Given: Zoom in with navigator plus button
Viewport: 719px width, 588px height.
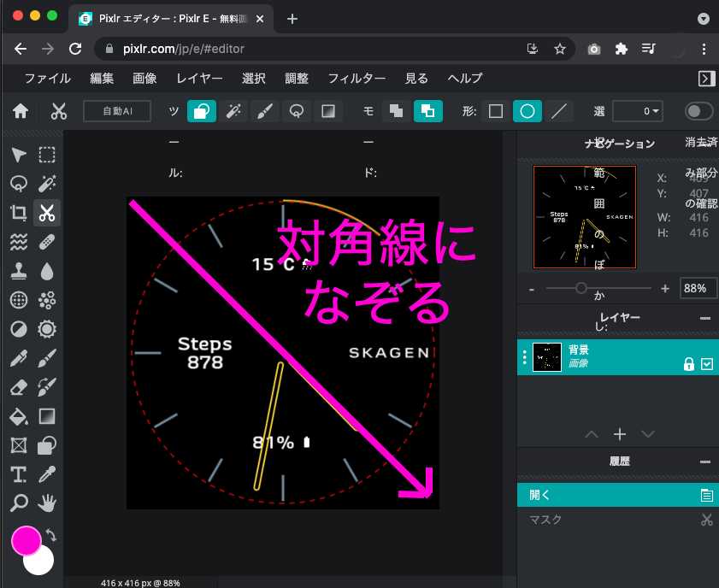Looking at the screenshot, I should tap(665, 289).
